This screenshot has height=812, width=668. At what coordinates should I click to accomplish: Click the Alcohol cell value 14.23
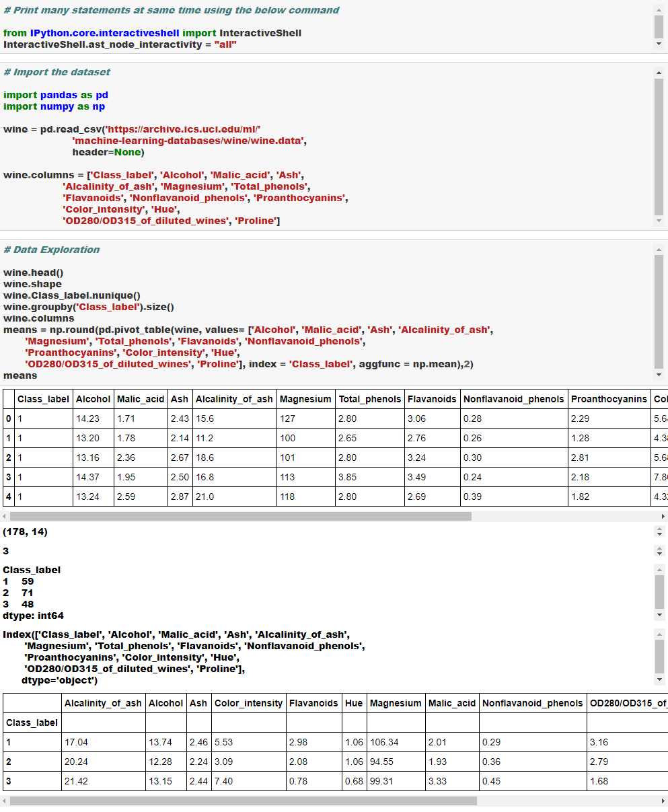coord(87,418)
